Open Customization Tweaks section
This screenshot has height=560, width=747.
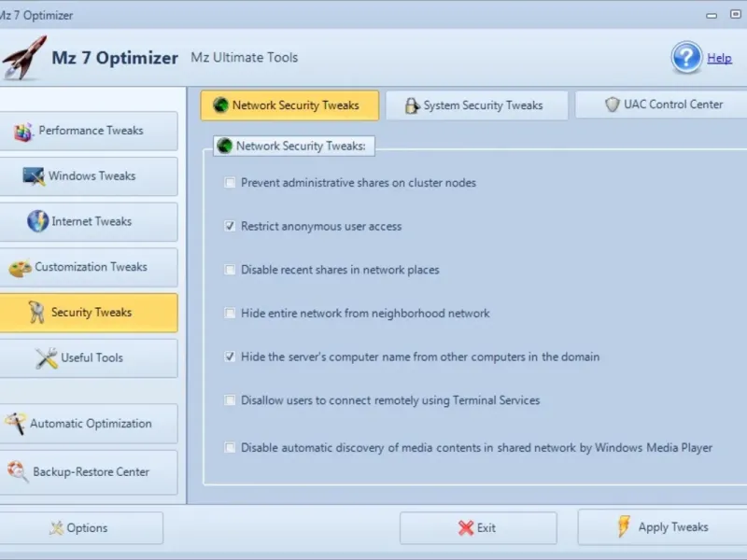[89, 267]
